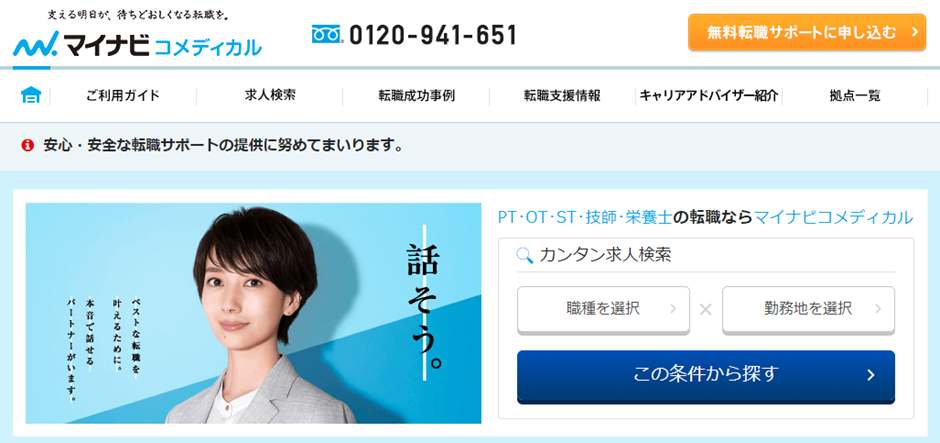
Task: Click the toll-free phone icon
Action: (x=326, y=35)
